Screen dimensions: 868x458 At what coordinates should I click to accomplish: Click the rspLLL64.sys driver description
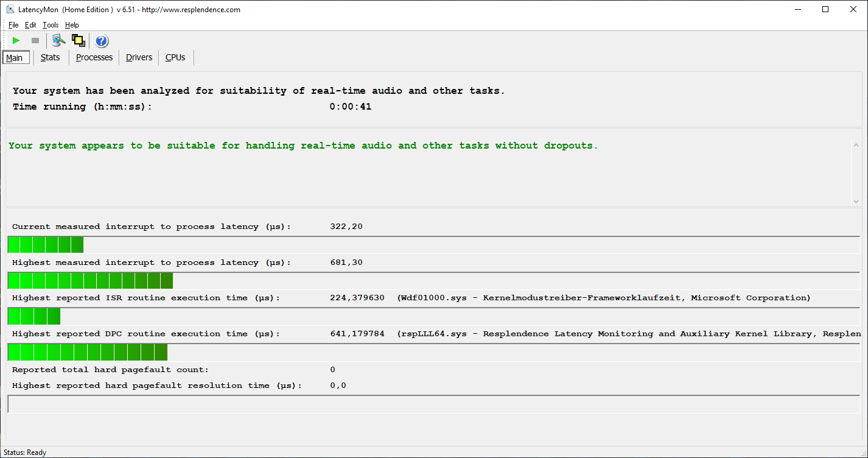pos(629,334)
